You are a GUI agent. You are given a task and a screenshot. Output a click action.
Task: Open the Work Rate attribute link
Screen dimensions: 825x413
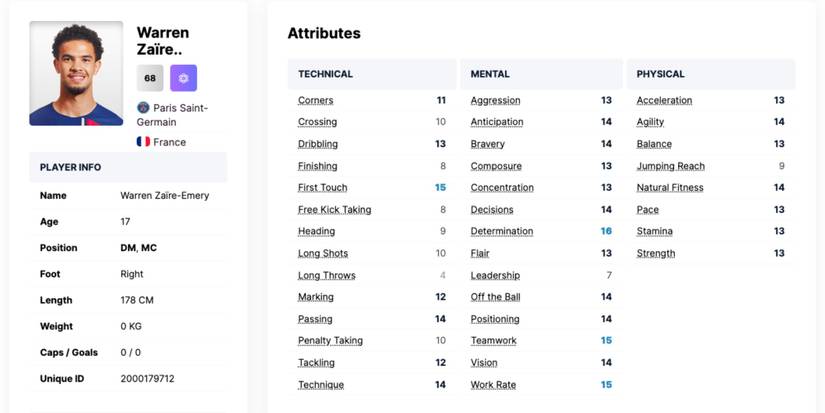point(491,385)
